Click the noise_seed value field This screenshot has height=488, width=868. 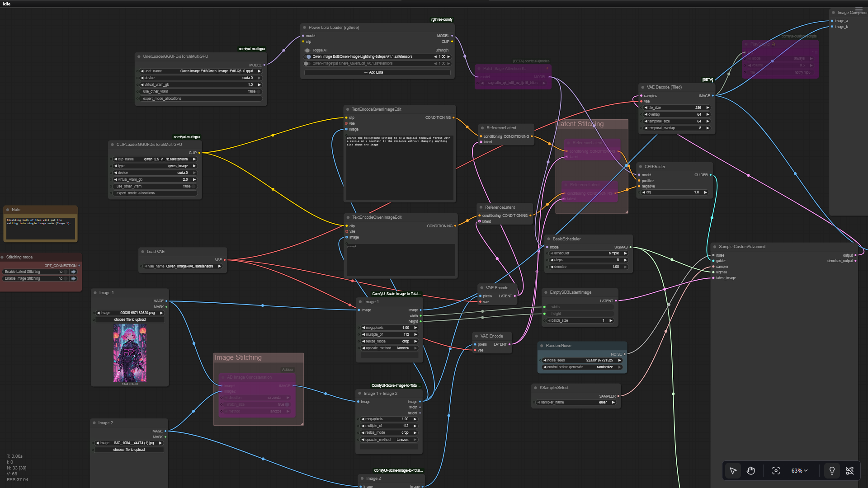point(582,360)
